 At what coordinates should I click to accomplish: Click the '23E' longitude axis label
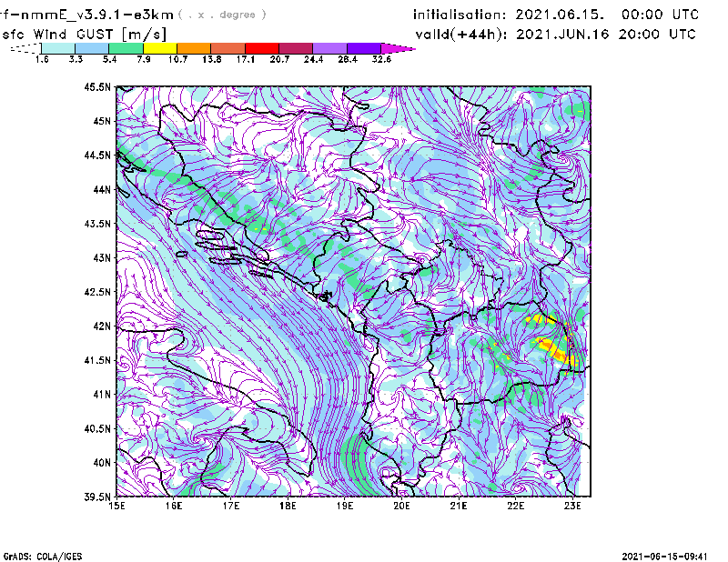[x=572, y=506]
